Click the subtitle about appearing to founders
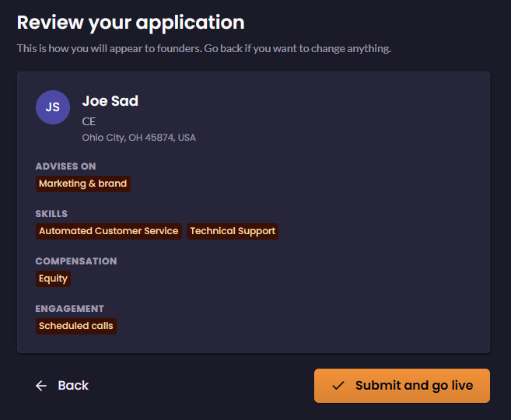Screen dimensions: 511x420 point(204,48)
